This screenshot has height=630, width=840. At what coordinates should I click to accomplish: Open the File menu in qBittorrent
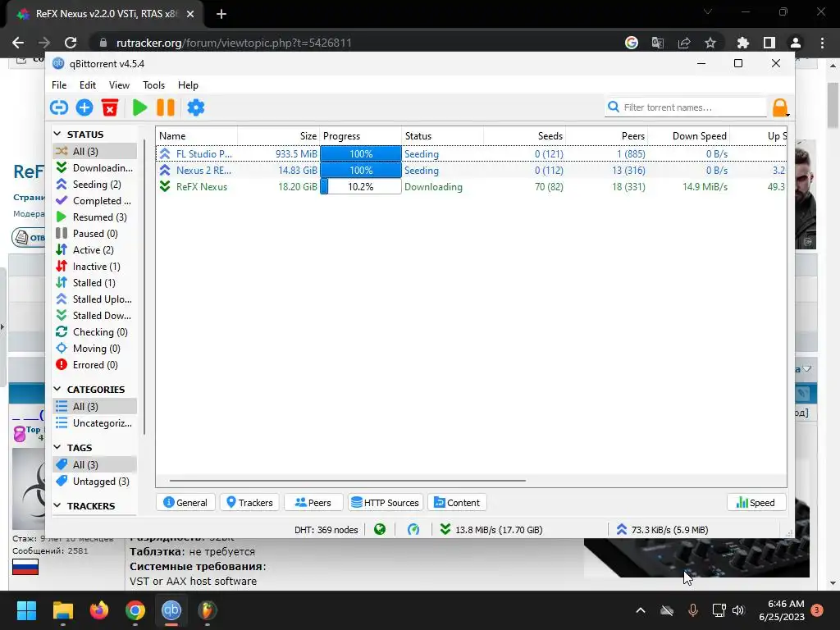(59, 85)
